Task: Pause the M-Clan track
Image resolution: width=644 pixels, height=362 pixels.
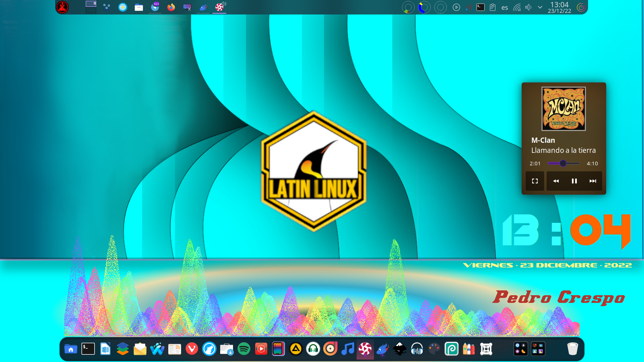Action: (x=574, y=181)
